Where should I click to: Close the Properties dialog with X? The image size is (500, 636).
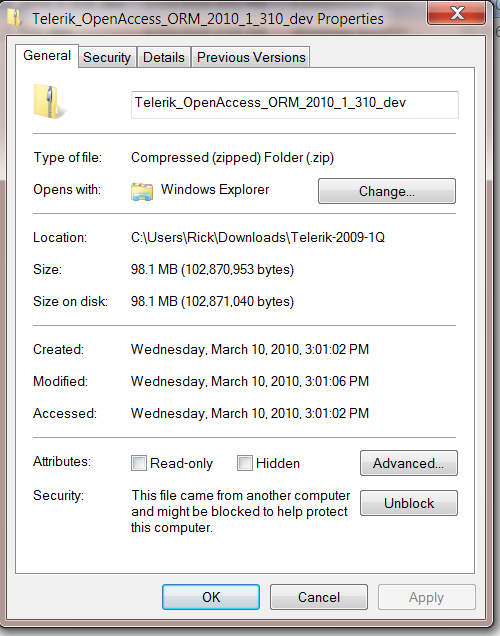[456, 13]
